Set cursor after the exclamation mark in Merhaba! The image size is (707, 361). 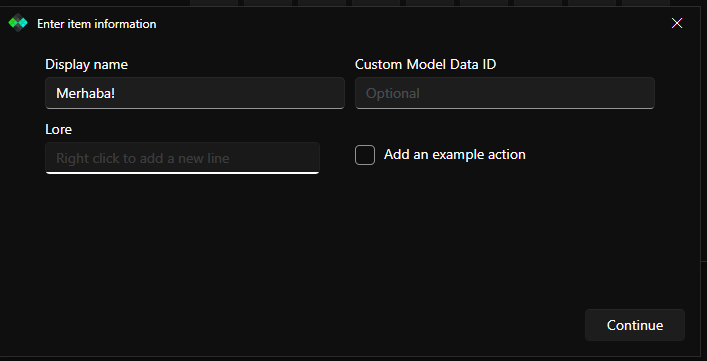(x=116, y=93)
